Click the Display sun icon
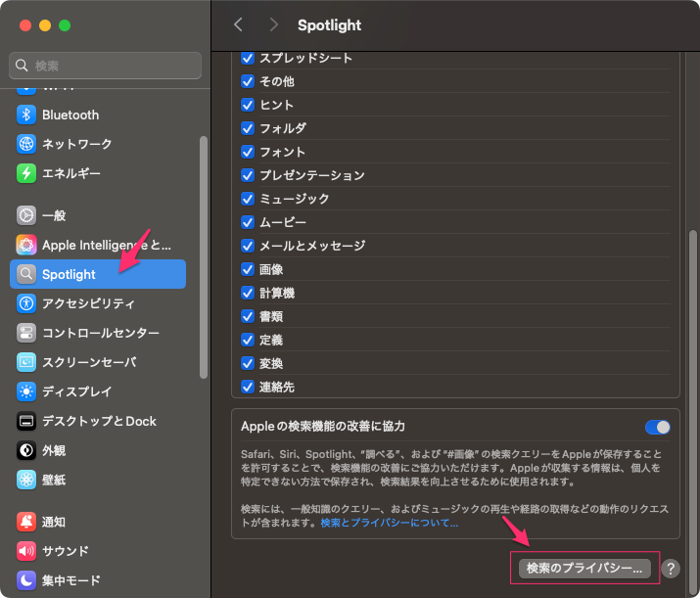 coord(26,391)
